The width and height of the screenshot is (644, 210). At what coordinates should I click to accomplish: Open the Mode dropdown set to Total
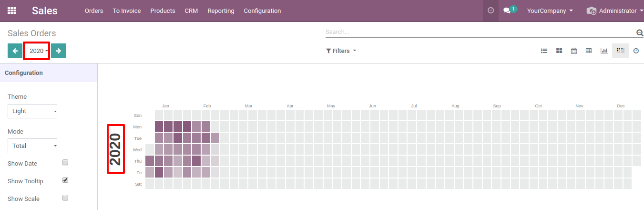tap(32, 146)
